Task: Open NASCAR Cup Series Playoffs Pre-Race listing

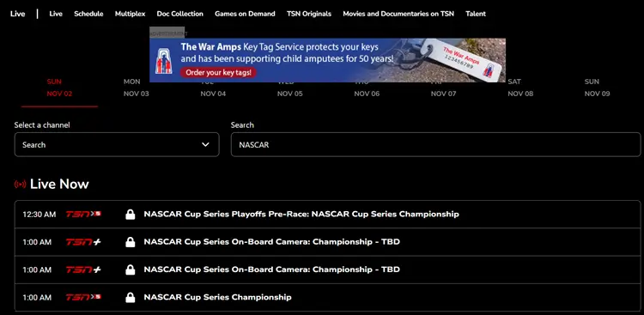Action: 301,215
